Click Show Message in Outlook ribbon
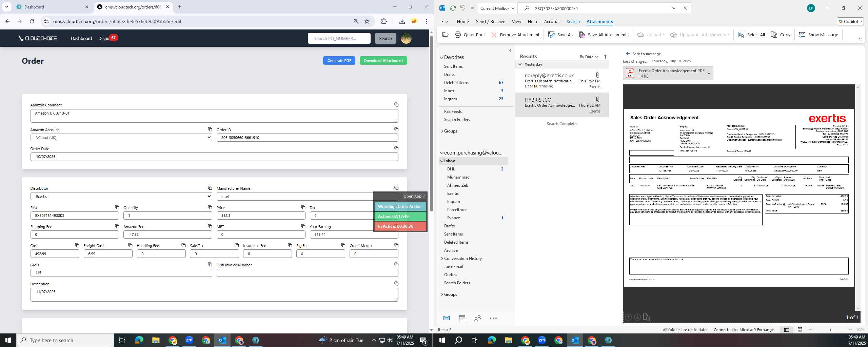Screen dimensions: 868x347 [818, 35]
